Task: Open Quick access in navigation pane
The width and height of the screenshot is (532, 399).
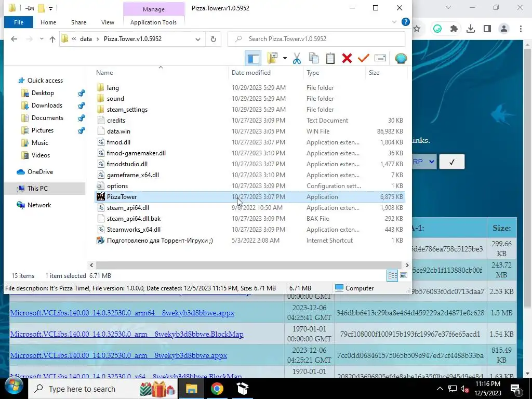Action: point(45,81)
